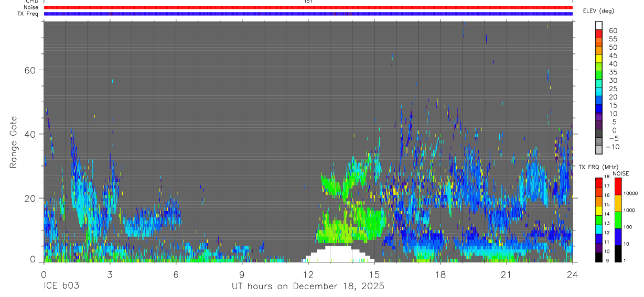Click the 'ICE b03' label
Screen dimensions: 644x297
pos(61,287)
